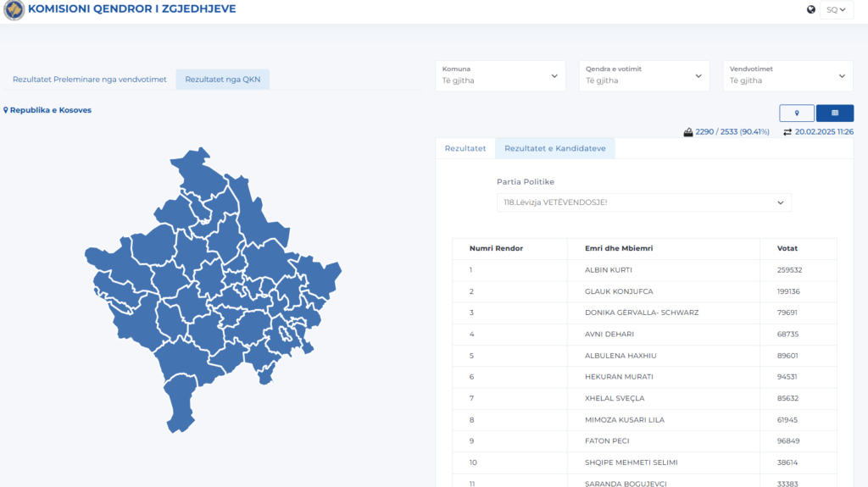Screen dimensions: 868x487
Task: Click the Republika e Kosoves label
Action: [x=51, y=110]
